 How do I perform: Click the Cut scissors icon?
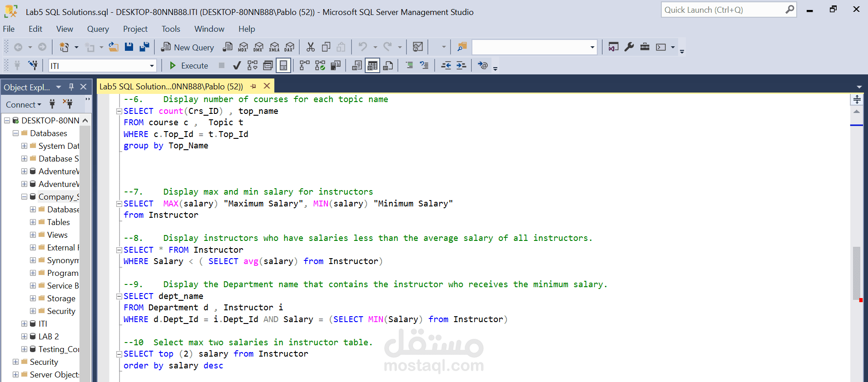click(x=311, y=47)
